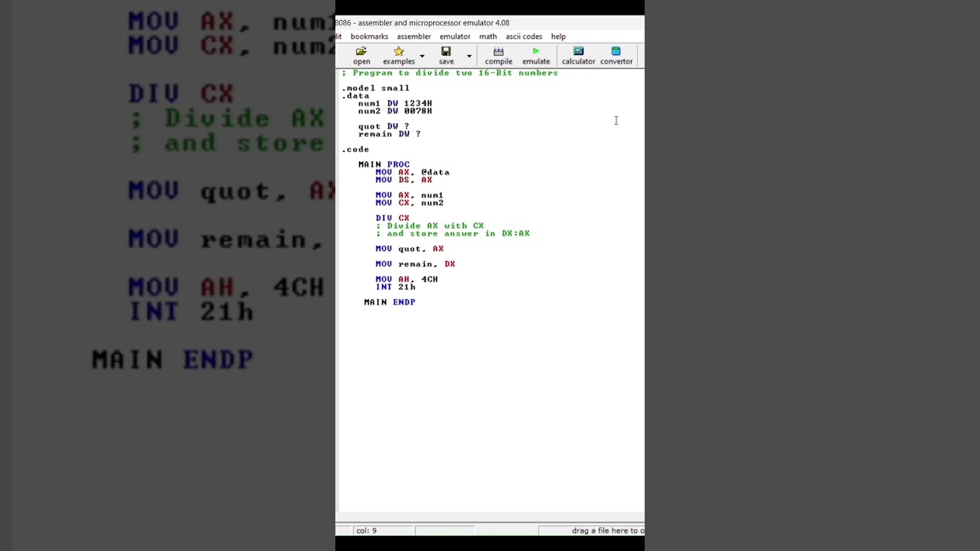980x551 pixels.
Task: Click the 'MOV remain, DX' line
Action: 415,264
